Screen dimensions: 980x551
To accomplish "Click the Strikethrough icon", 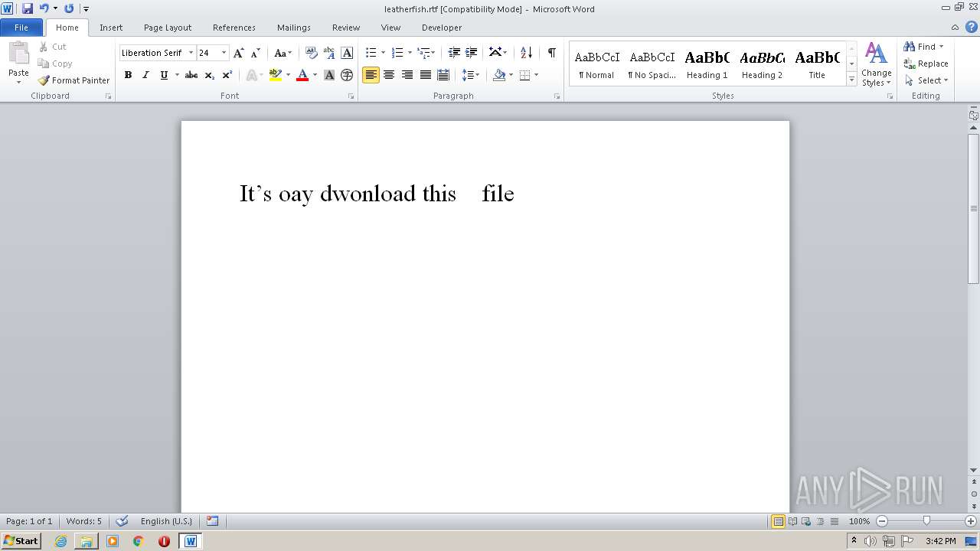I will point(191,75).
